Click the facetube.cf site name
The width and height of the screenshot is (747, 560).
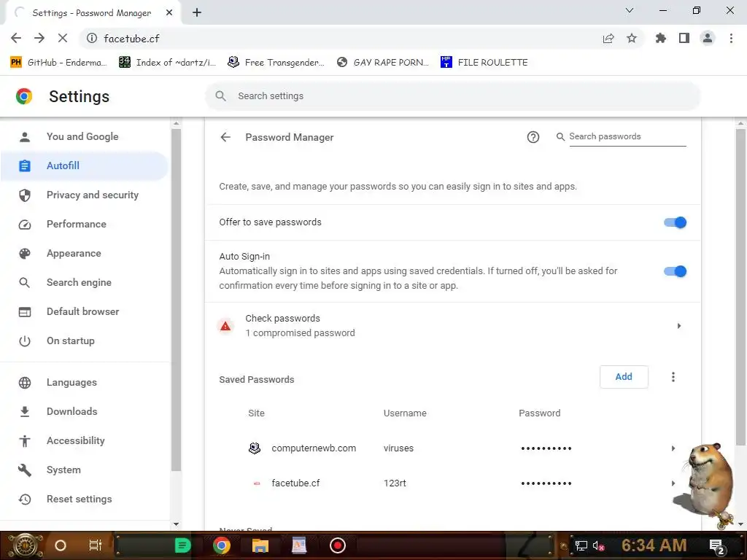pos(295,483)
